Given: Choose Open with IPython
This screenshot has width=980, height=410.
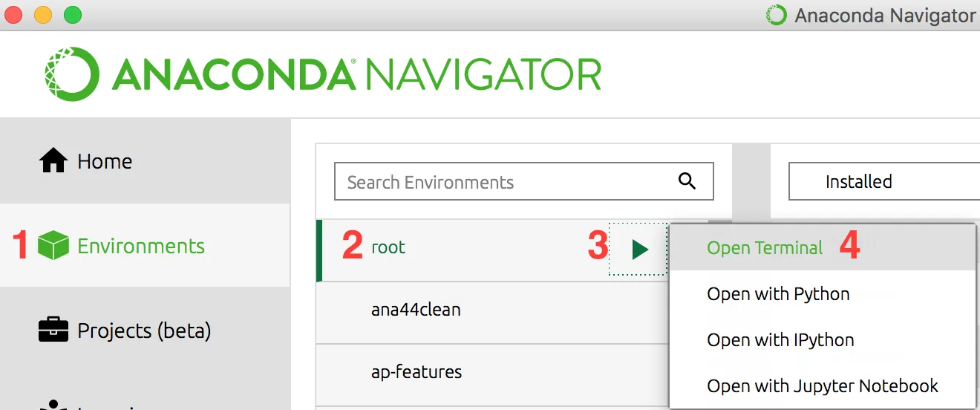Looking at the screenshot, I should (780, 340).
